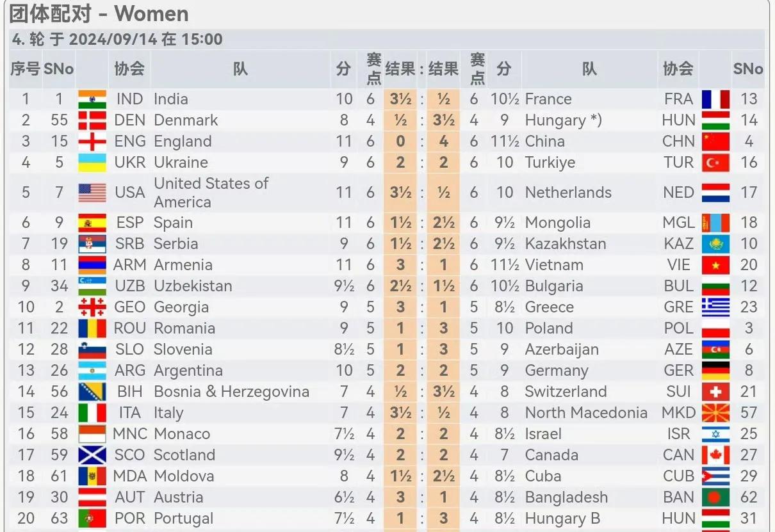Click the United States flag icon

point(92,193)
